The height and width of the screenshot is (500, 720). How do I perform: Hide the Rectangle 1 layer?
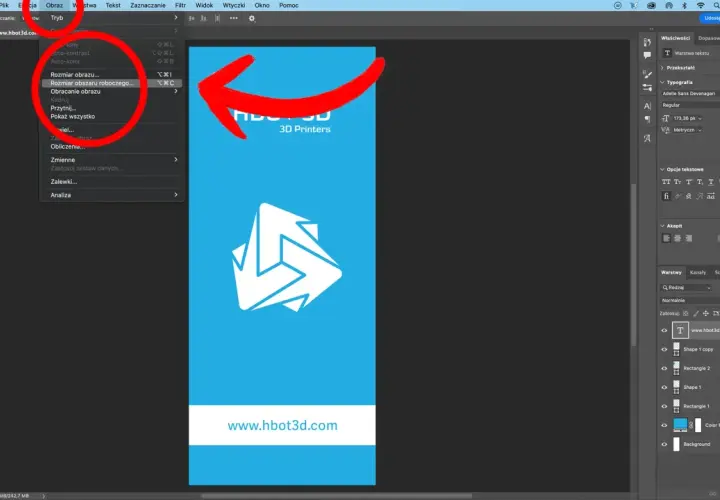coord(664,406)
